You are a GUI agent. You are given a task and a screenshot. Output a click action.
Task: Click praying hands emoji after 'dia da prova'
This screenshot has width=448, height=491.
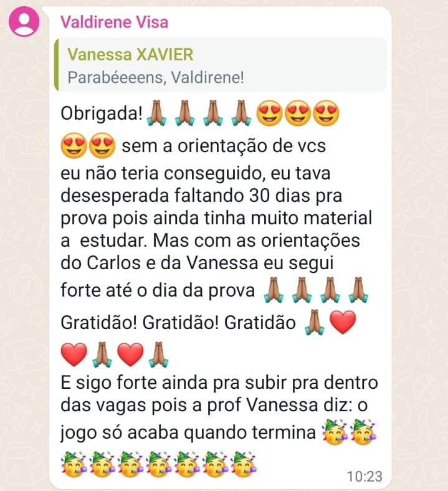point(274,290)
